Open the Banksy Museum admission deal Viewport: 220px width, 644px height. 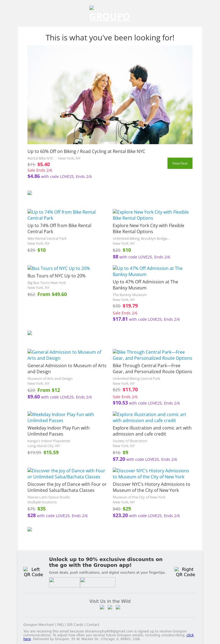pos(148,271)
